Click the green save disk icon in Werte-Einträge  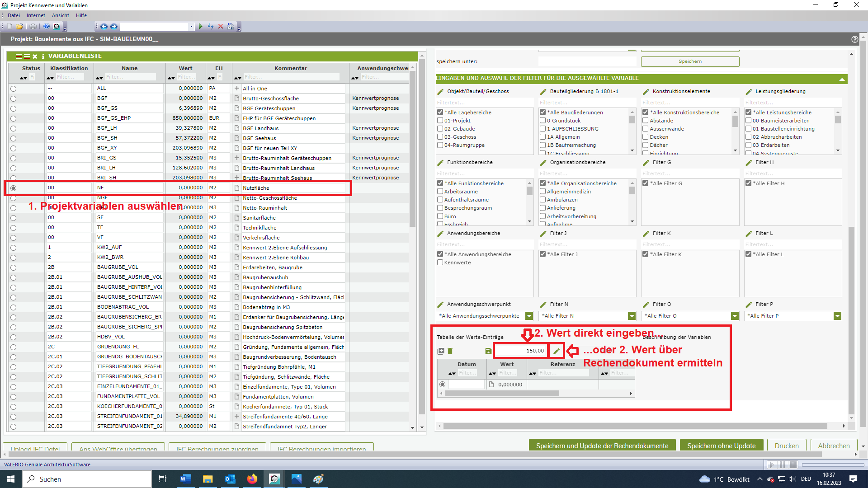(488, 351)
